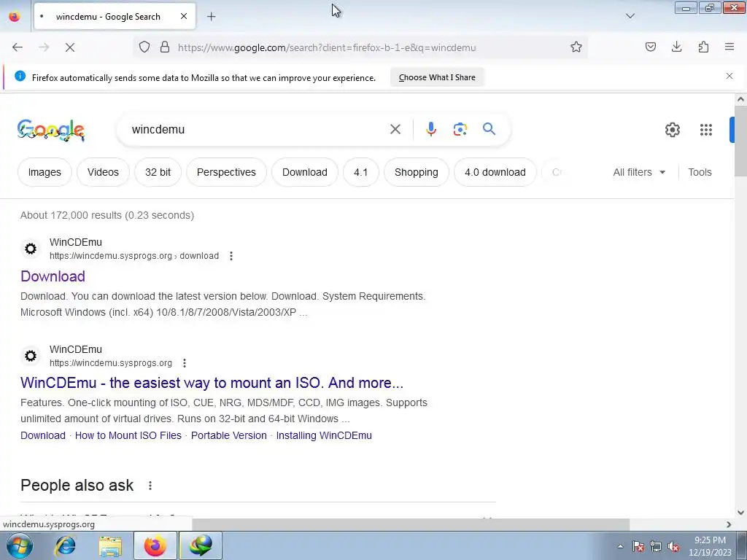Open the network tray icon
Image resolution: width=747 pixels, height=560 pixels.
pos(656,547)
